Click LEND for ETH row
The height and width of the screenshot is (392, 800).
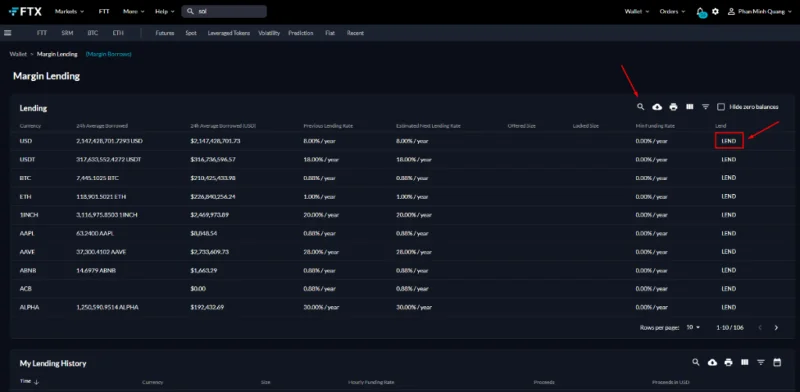729,197
